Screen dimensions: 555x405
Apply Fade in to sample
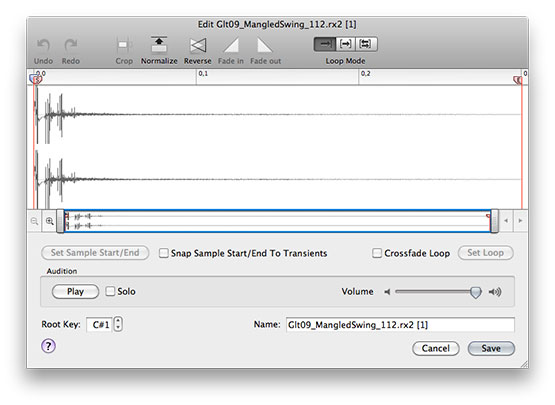pos(231,45)
